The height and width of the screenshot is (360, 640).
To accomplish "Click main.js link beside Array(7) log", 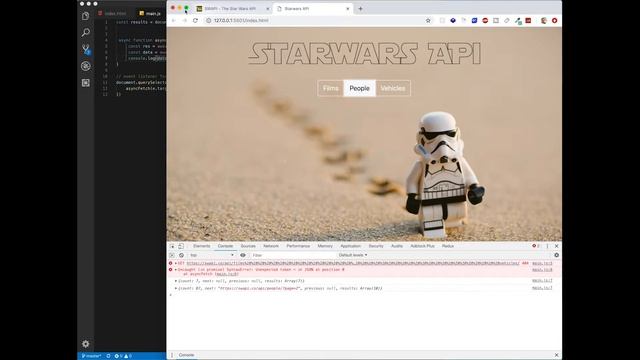I will (542, 281).
